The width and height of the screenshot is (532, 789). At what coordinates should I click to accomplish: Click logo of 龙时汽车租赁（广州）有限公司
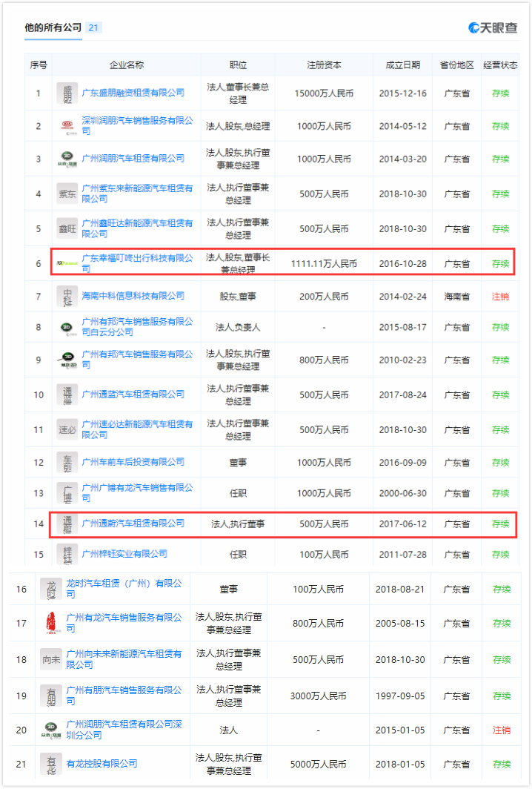[x=51, y=589]
